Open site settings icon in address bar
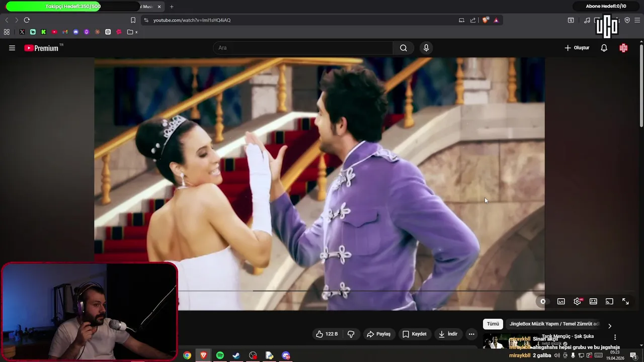 coord(146,20)
